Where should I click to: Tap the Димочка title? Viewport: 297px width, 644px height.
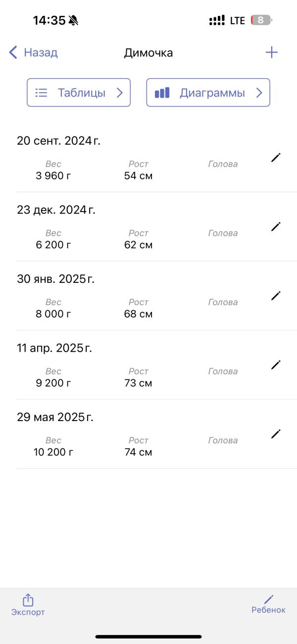[x=148, y=53]
